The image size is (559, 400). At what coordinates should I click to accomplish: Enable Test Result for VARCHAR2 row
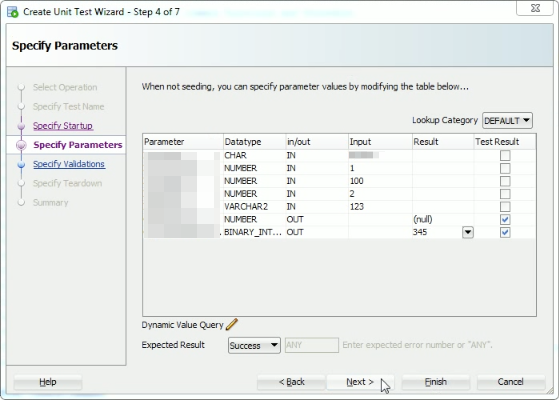(505, 207)
